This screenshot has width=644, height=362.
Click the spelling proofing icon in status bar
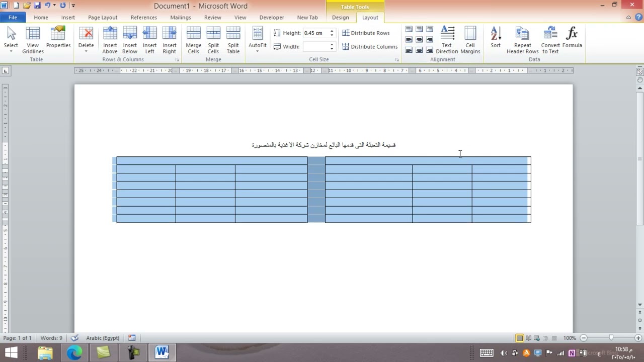75,338
